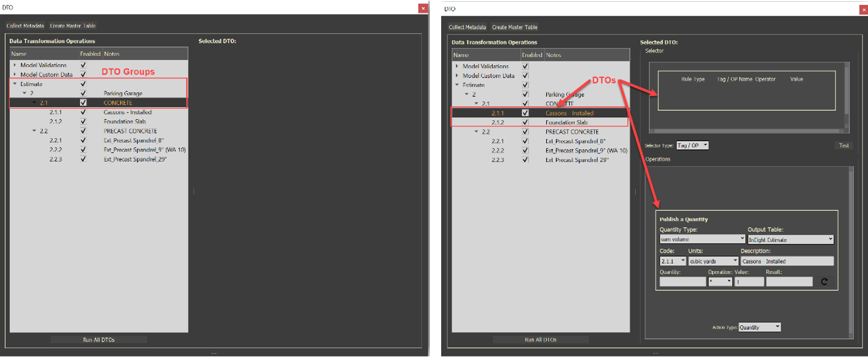868x357 pixels.
Task: Uncheck Model Validations Enabled box in left window
Action: pyautogui.click(x=83, y=65)
